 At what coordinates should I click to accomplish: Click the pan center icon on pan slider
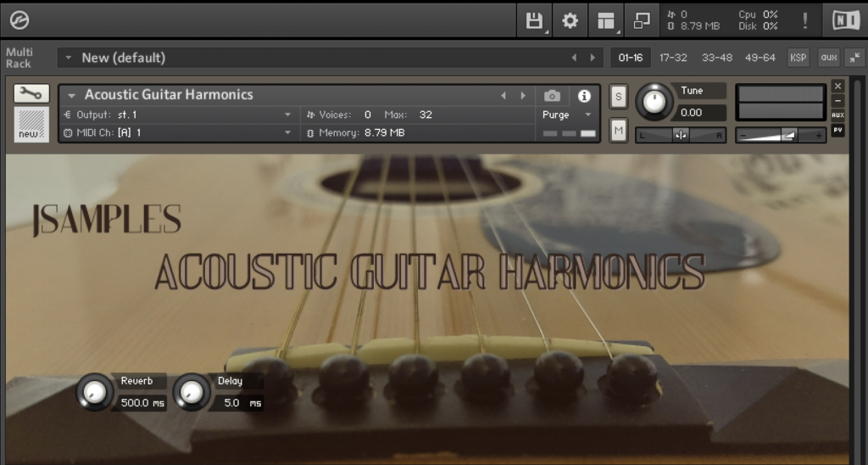(x=681, y=135)
